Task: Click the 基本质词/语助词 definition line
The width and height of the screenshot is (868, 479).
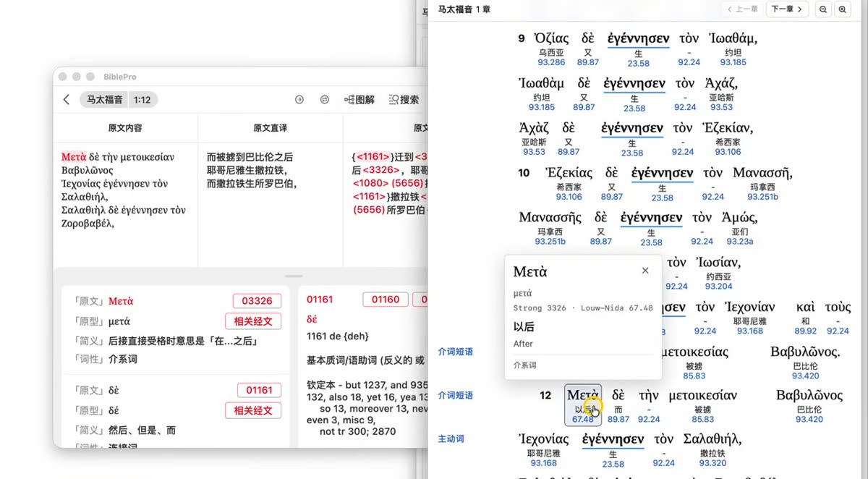Action: coord(365,360)
